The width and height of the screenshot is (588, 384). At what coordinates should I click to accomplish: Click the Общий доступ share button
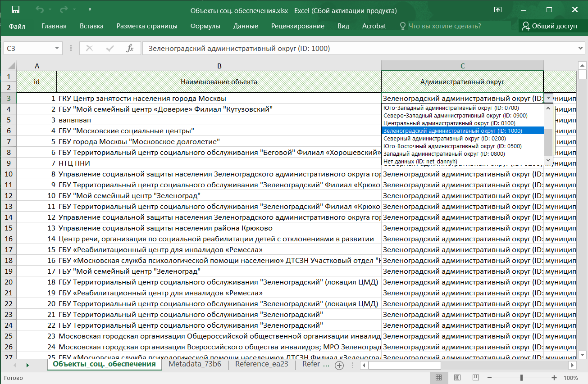tap(549, 26)
